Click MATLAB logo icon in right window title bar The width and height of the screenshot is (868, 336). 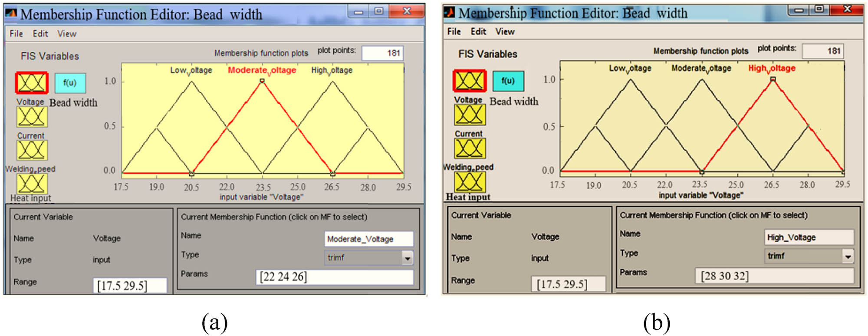450,13
